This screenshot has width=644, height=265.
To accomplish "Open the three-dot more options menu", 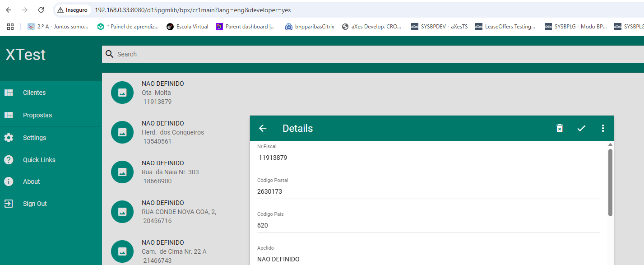I will (602, 128).
